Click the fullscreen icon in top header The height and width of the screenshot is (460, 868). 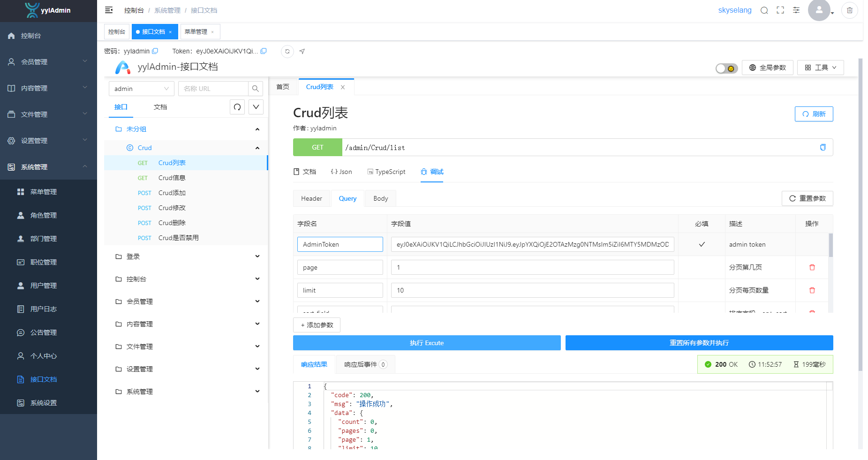(x=780, y=10)
